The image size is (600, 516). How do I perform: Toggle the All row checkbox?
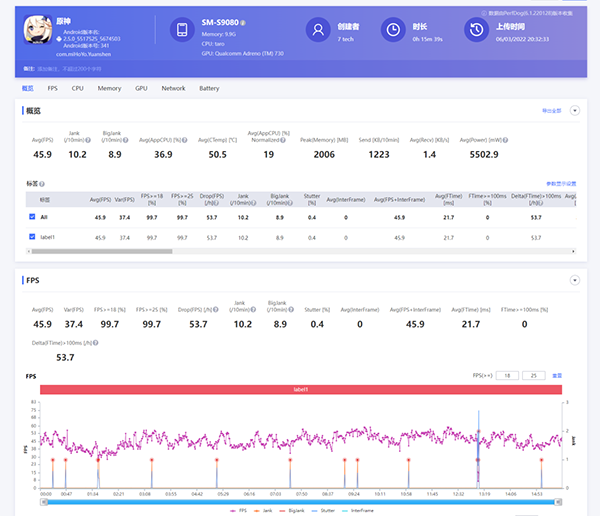32,217
